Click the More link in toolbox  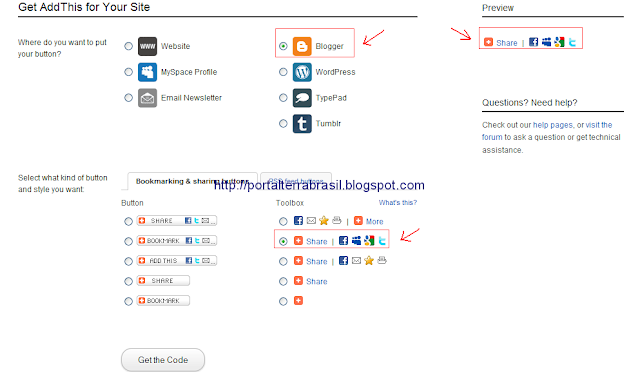[374, 221]
